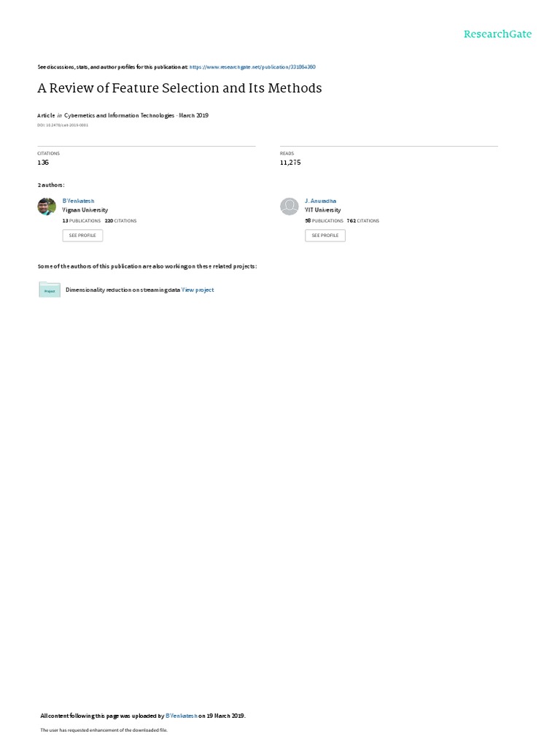Click J. Anuradha's placeholder avatar icon
The height and width of the screenshot is (747, 560).
(x=289, y=206)
